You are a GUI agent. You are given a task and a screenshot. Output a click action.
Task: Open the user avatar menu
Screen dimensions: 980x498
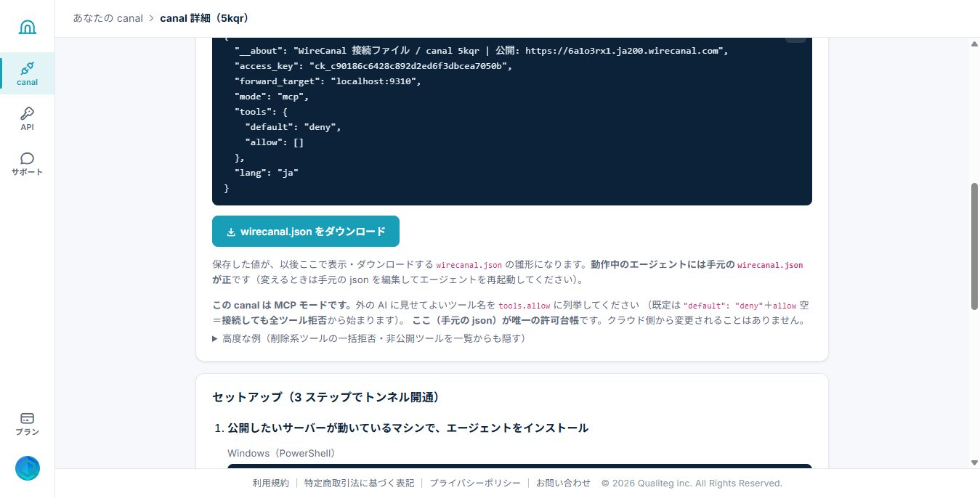(x=28, y=468)
